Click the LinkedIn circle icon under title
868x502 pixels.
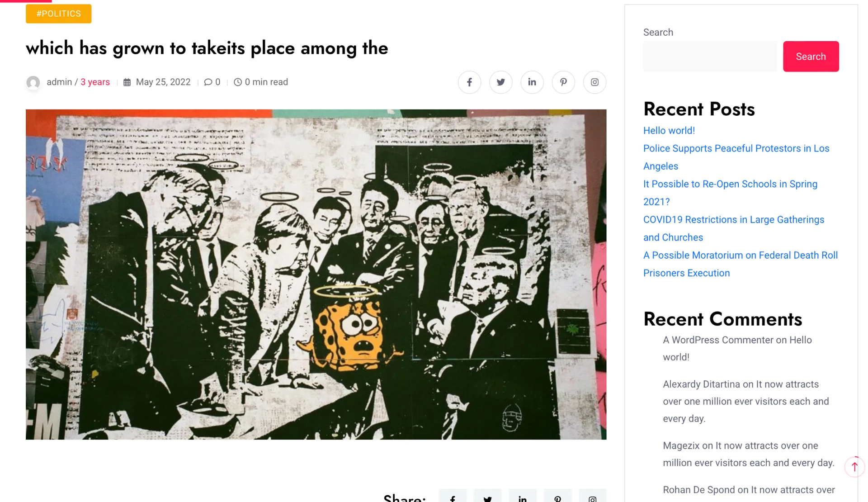click(x=532, y=82)
